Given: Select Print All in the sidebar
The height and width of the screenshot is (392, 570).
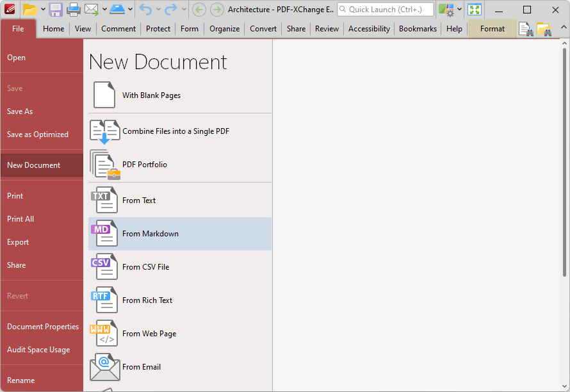Looking at the screenshot, I should [42, 219].
